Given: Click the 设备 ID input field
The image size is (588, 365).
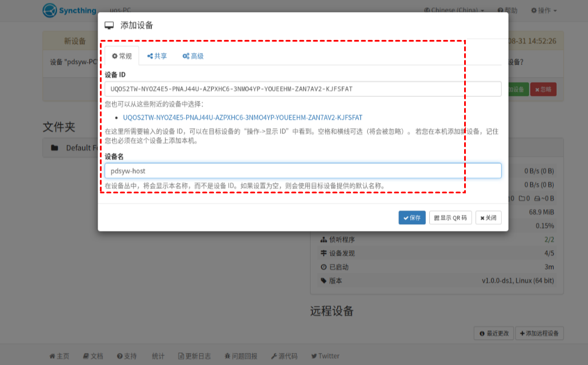Looking at the screenshot, I should tap(303, 89).
